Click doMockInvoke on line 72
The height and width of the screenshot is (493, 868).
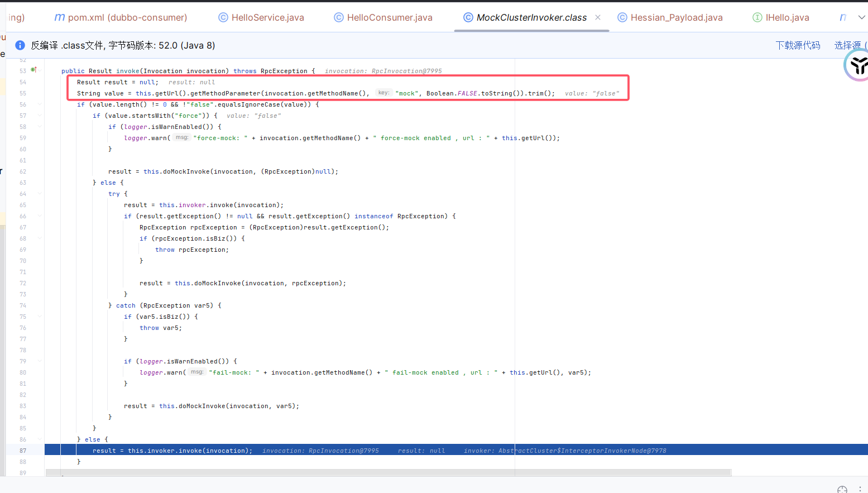click(218, 283)
